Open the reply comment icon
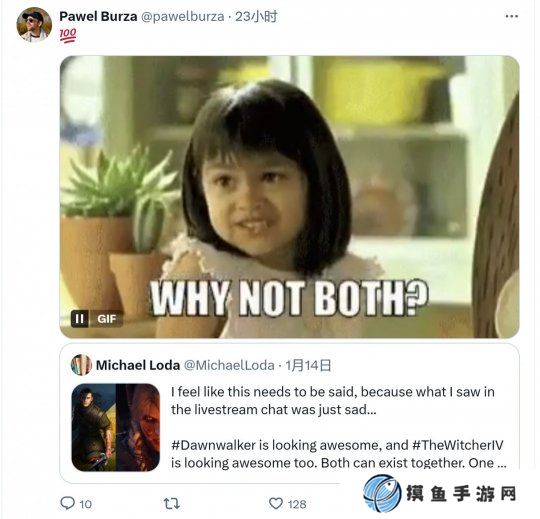The height and width of the screenshot is (519, 540). point(68,504)
